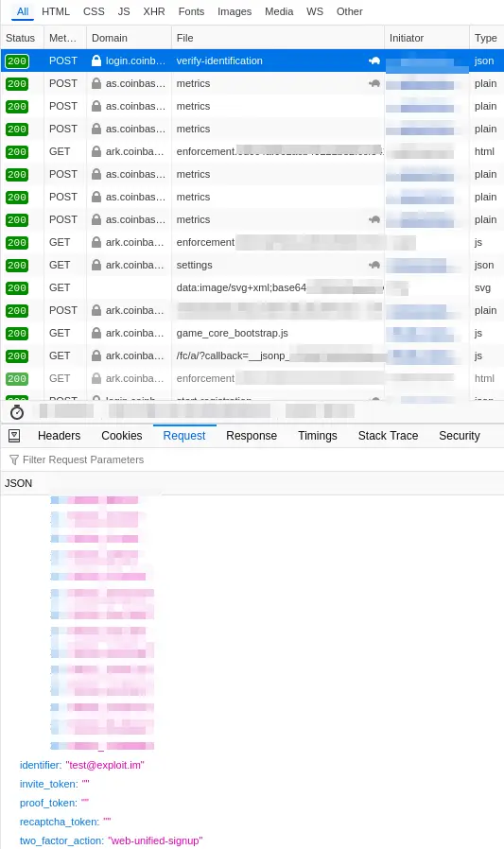Image resolution: width=504 pixels, height=849 pixels.
Task: Open the Timings tab
Action: [317, 435]
